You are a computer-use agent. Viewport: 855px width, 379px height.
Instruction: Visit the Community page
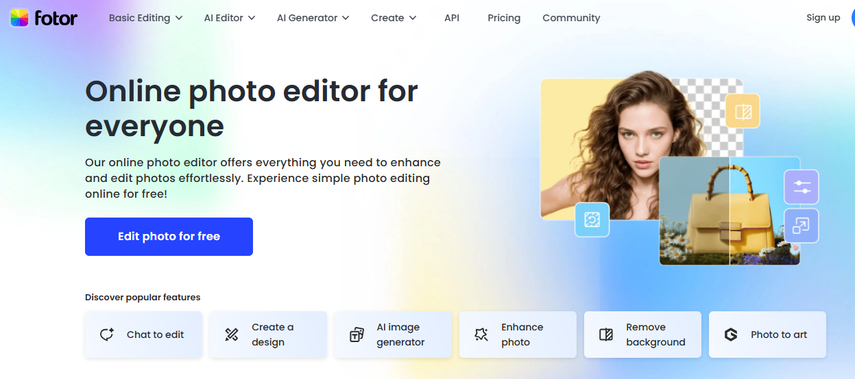tap(571, 18)
